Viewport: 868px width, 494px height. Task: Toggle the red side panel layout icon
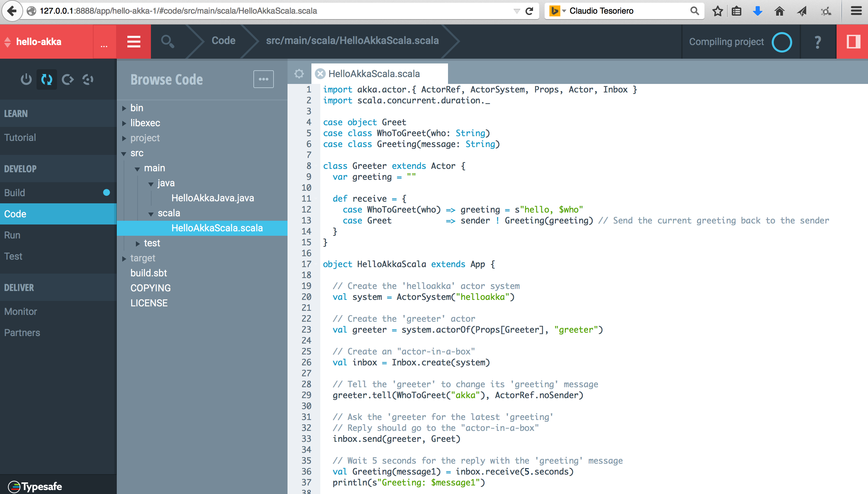pyautogui.click(x=853, y=42)
